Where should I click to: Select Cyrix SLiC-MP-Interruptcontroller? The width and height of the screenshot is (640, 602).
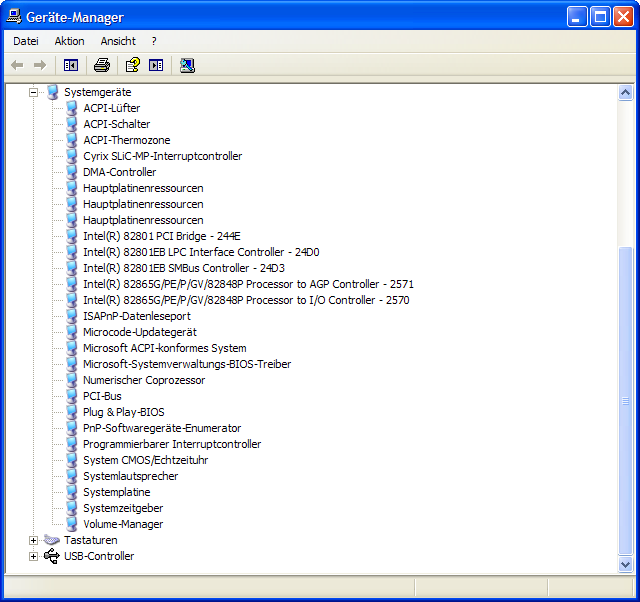click(162, 156)
